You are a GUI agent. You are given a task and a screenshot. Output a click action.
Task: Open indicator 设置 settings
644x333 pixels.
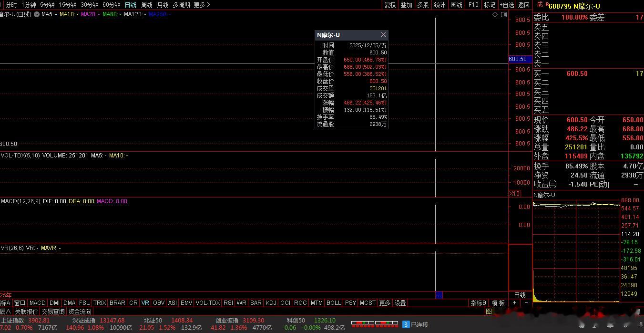[400, 303]
